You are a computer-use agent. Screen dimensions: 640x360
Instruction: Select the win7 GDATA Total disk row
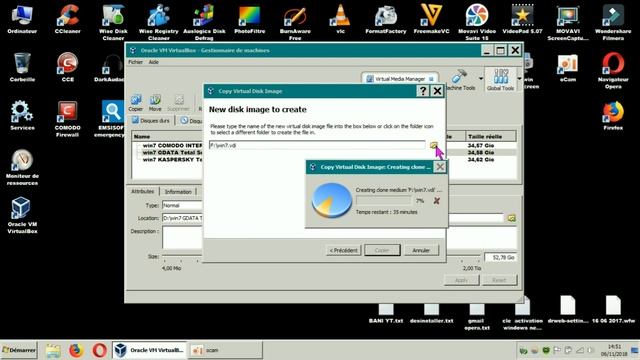point(172,152)
